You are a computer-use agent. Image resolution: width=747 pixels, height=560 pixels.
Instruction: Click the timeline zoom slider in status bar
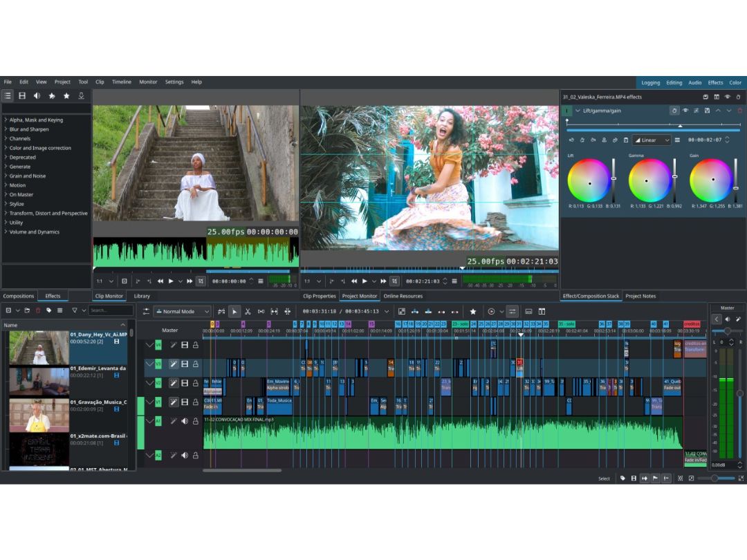click(716, 478)
